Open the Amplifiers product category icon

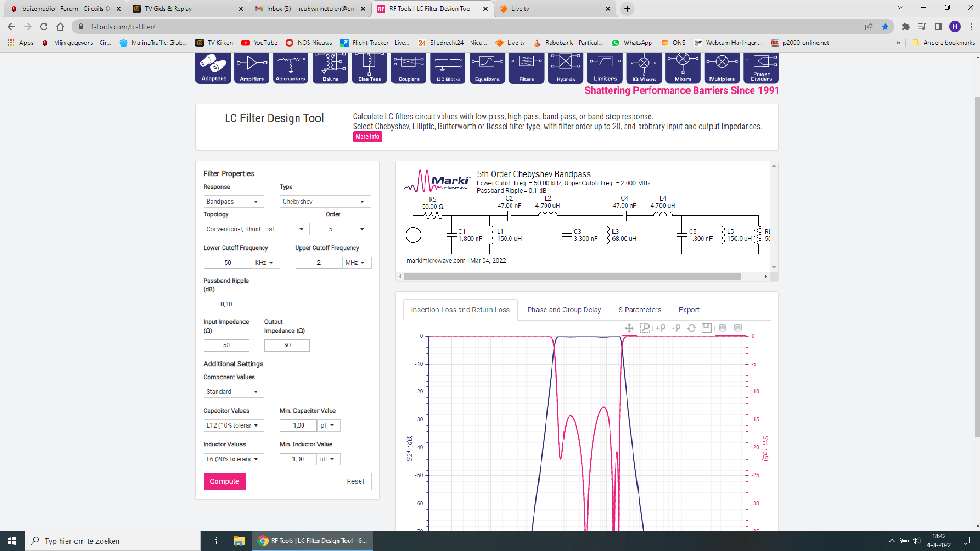point(252,68)
